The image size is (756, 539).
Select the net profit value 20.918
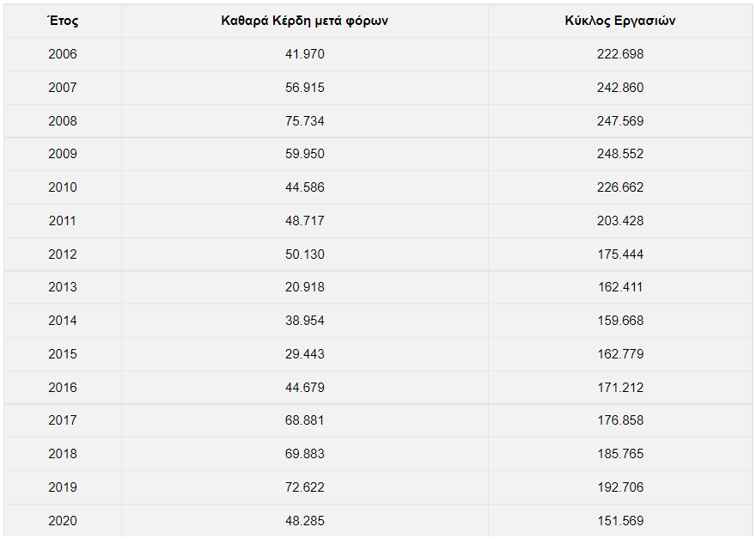(x=305, y=287)
